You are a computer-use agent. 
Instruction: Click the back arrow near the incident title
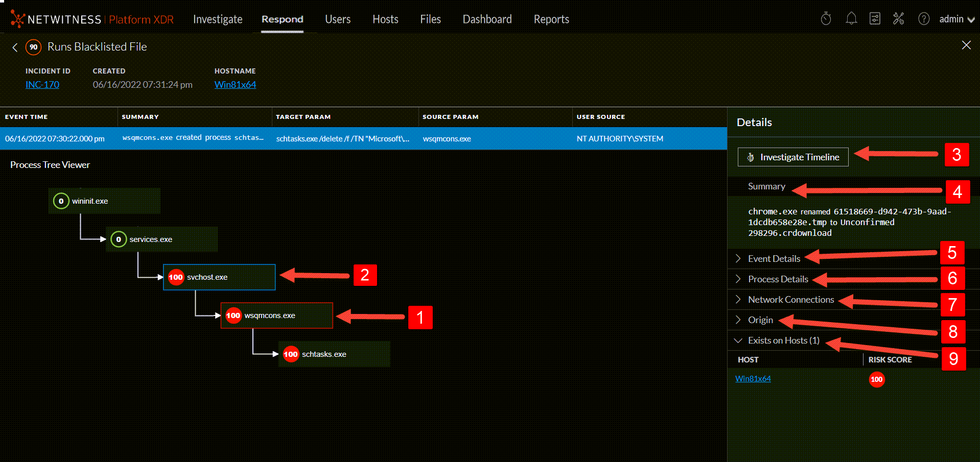(x=15, y=47)
